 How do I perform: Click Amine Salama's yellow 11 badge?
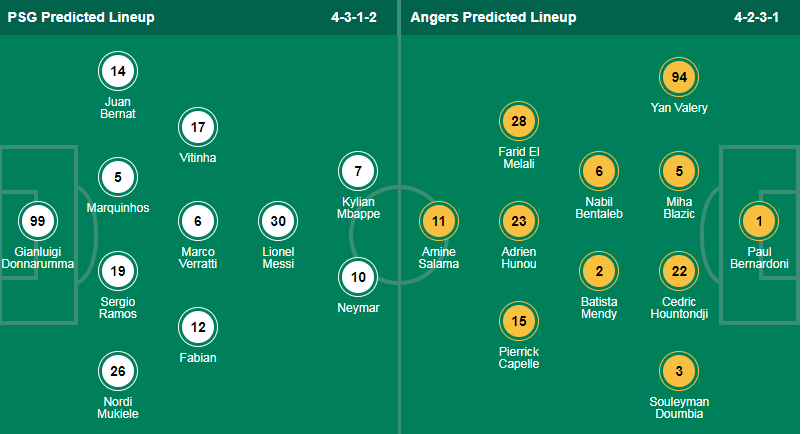tap(439, 221)
